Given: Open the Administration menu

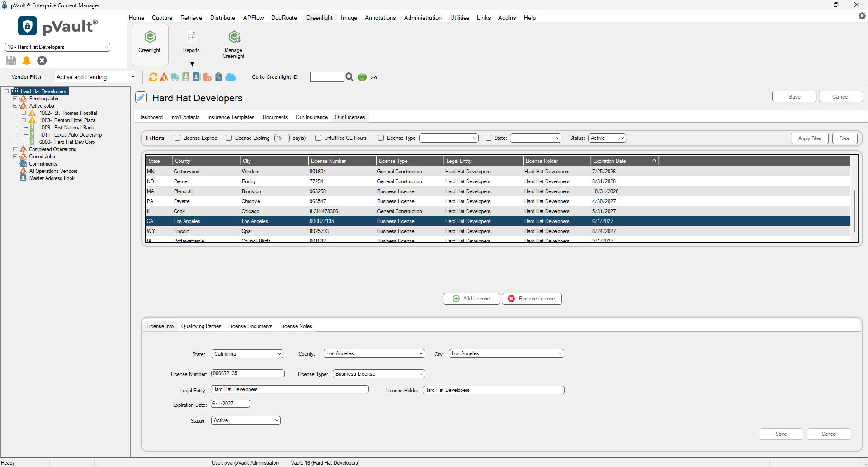Looking at the screenshot, I should (423, 18).
